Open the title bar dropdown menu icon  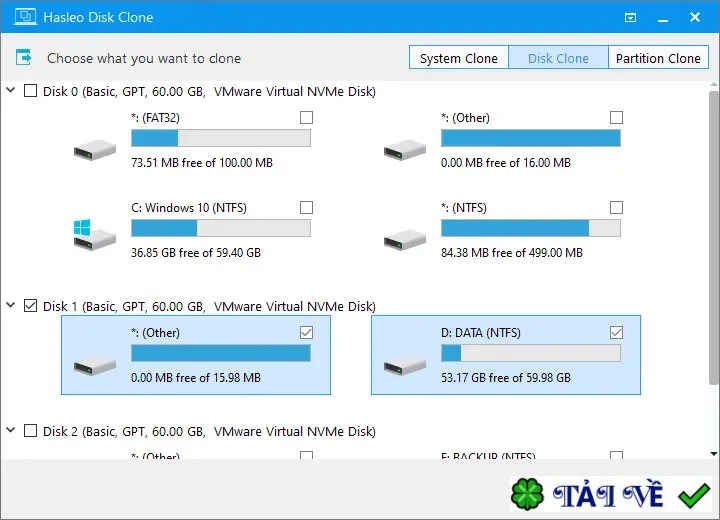(630, 18)
